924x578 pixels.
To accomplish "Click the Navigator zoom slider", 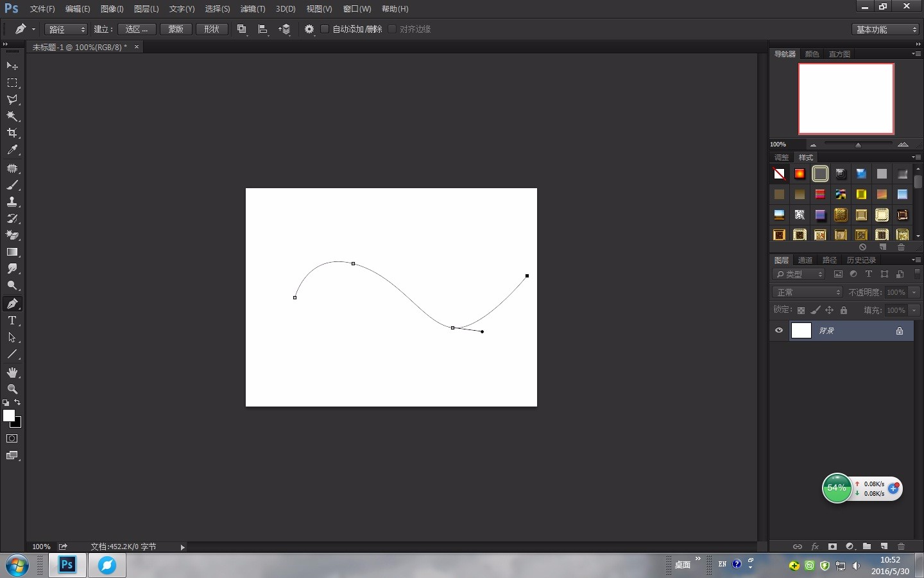I will pos(858,144).
